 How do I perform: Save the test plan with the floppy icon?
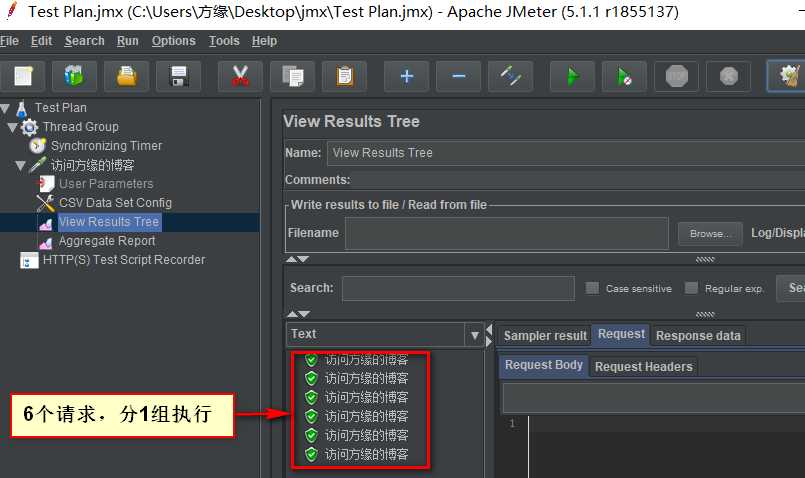(178, 77)
